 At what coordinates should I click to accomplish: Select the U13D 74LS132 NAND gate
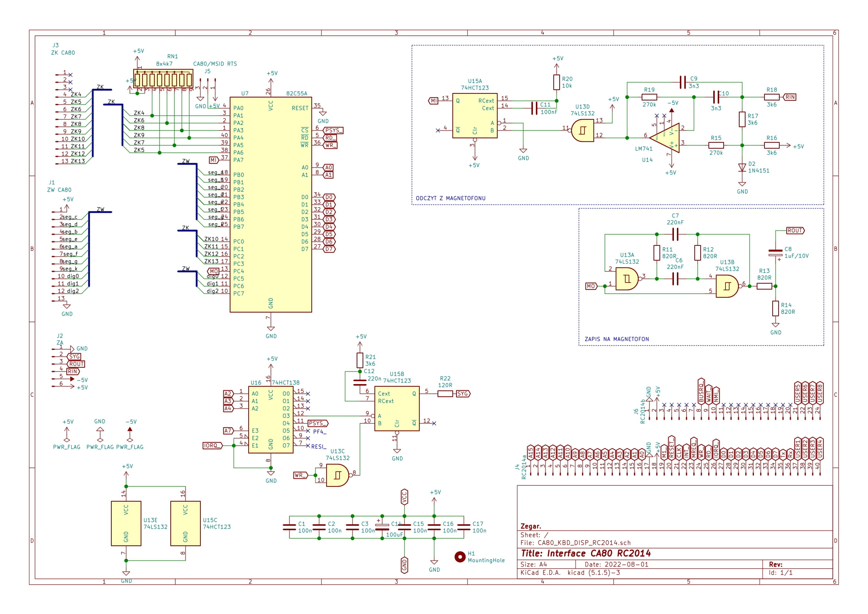pyautogui.click(x=582, y=131)
